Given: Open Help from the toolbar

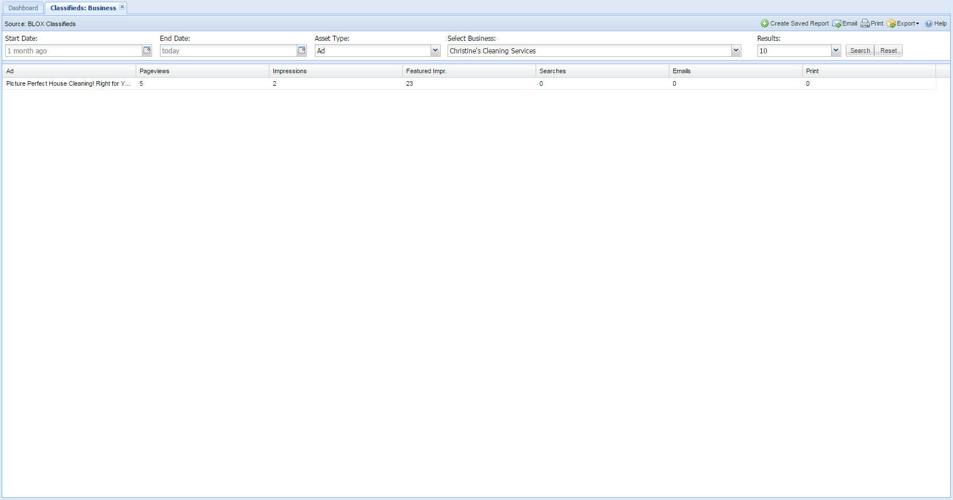Looking at the screenshot, I should pyautogui.click(x=936, y=23).
